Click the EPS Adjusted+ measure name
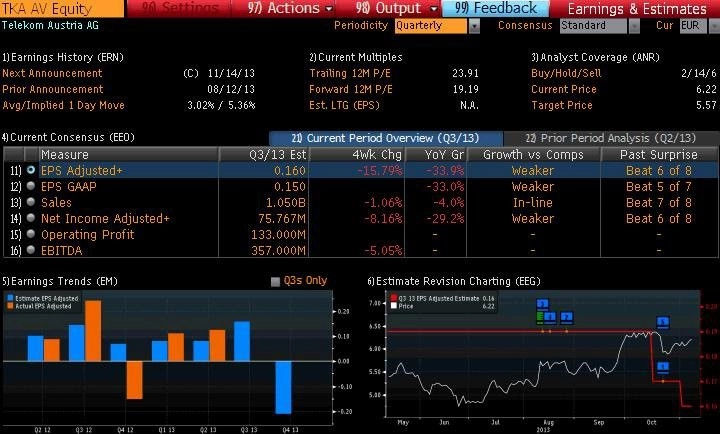Screen dimensions: 720x434 82,171
